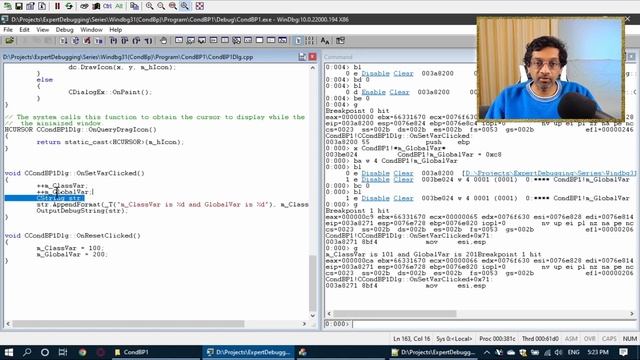Click the vertical scrollbar thumb in source window
This screenshot has width=640, height=360.
point(313,283)
